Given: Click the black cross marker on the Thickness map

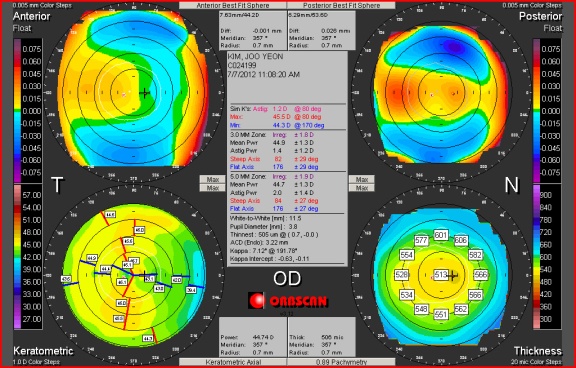Looking at the screenshot, I should tap(452, 275).
